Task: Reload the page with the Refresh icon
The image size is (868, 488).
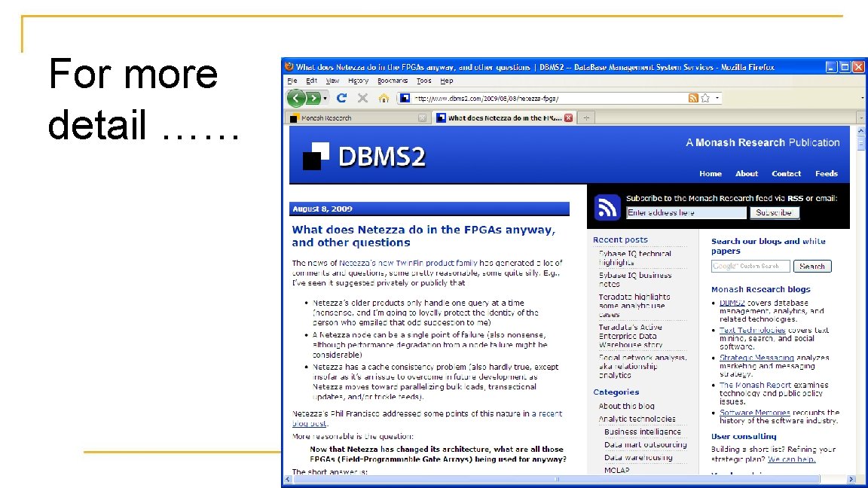Action: point(341,98)
